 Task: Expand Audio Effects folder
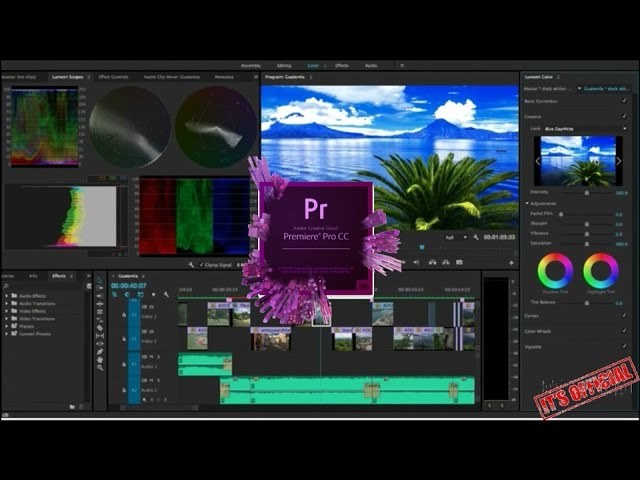coord(7,296)
